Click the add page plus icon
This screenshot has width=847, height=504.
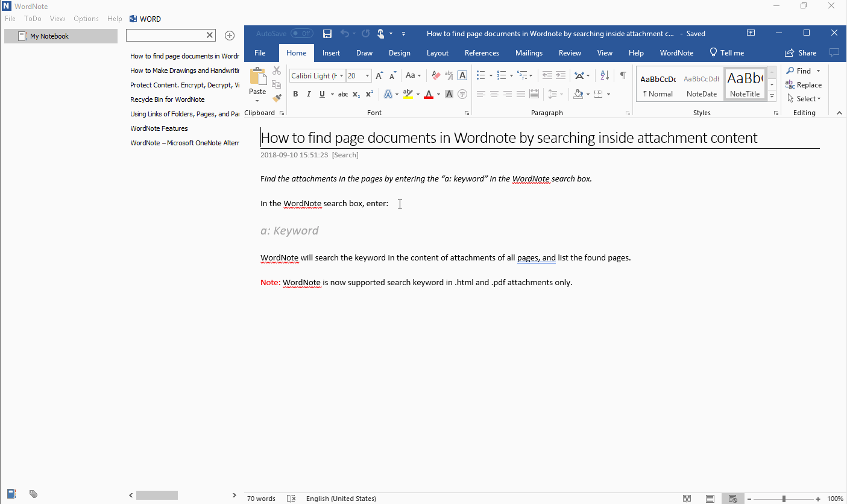[230, 36]
